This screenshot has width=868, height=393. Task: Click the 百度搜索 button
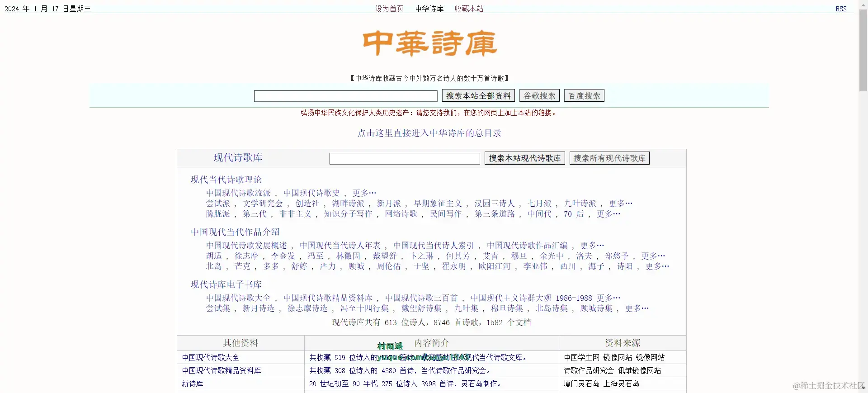[x=584, y=96]
